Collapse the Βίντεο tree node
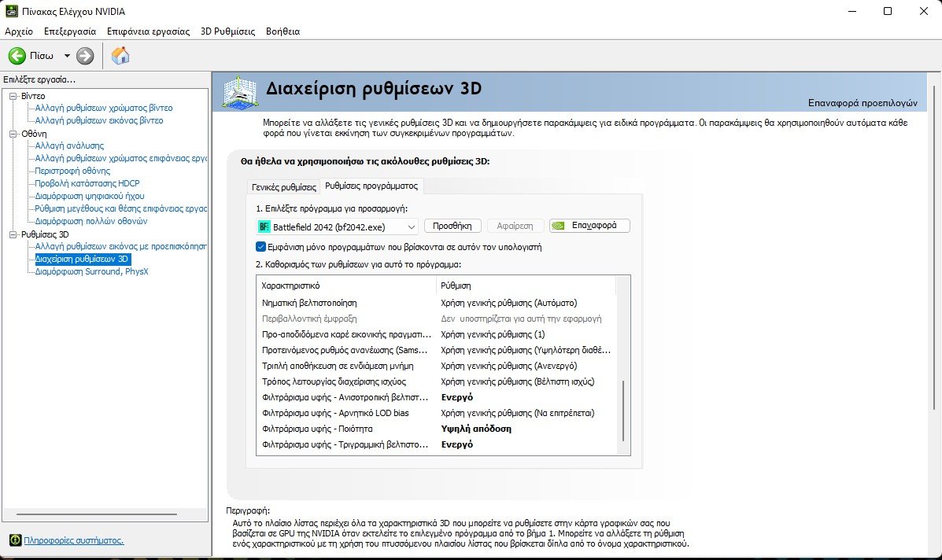The image size is (942, 560). point(13,96)
